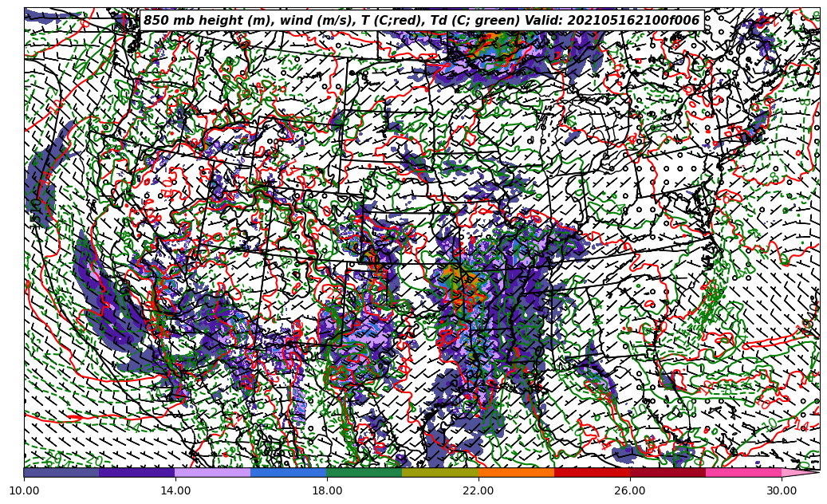Click the 30.00 colorbar tick label
This screenshot has width=827, height=504.
782,490
